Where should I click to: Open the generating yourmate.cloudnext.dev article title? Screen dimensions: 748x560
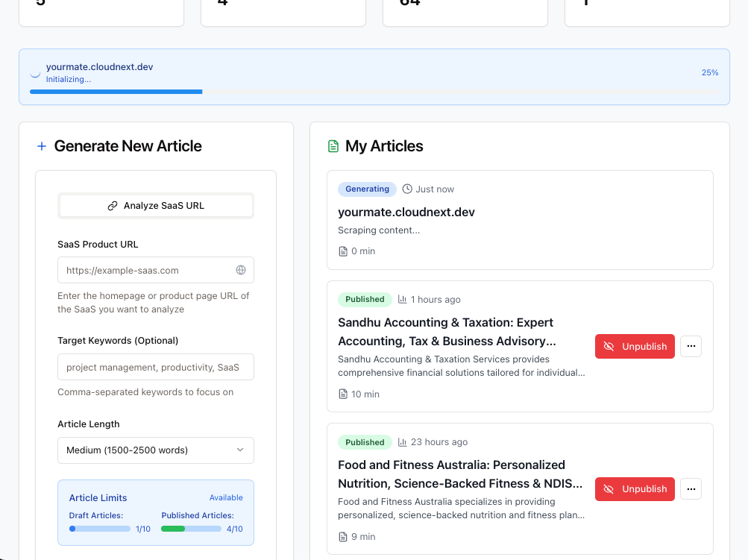click(406, 212)
